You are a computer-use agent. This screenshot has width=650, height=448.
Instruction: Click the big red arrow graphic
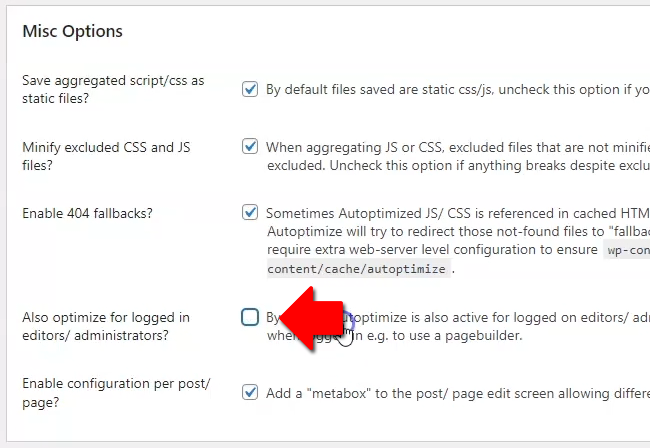(312, 318)
